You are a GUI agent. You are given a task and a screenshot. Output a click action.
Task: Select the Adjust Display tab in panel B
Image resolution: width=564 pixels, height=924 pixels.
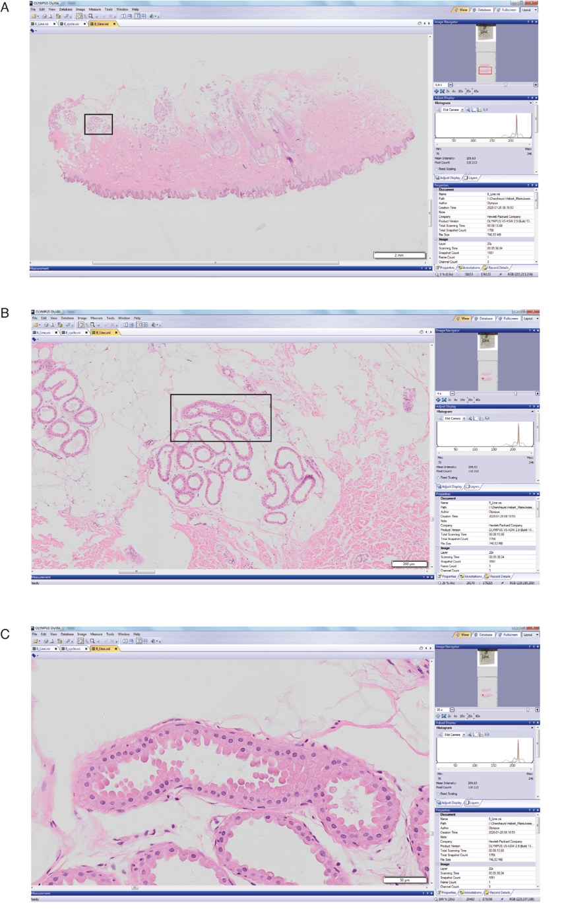[x=449, y=486]
